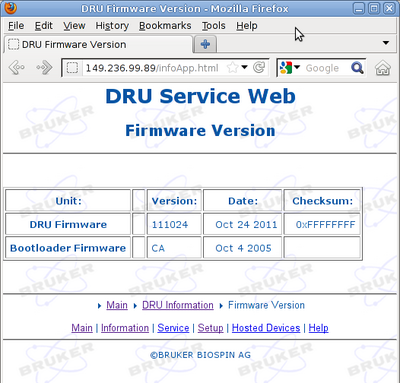Open the list all tabs dropdown

click(386, 43)
